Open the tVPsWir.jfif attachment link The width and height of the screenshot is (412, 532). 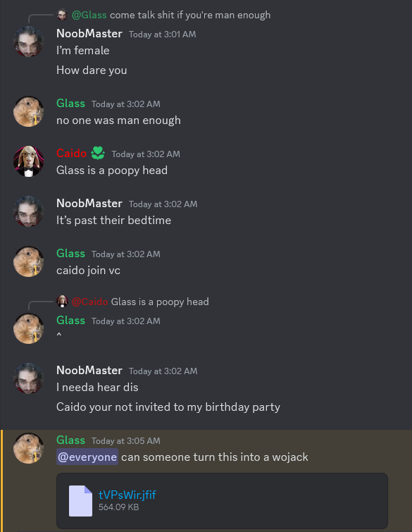click(127, 495)
